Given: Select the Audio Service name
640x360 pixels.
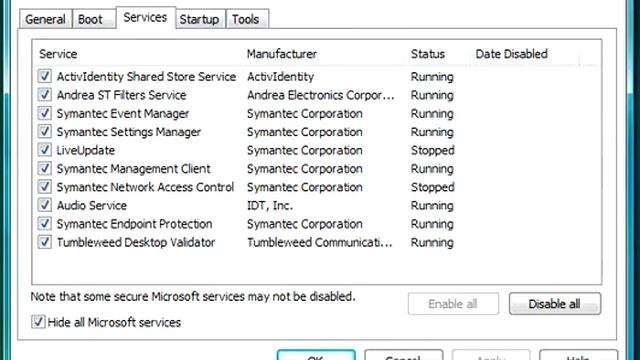Looking at the screenshot, I should coord(92,205).
